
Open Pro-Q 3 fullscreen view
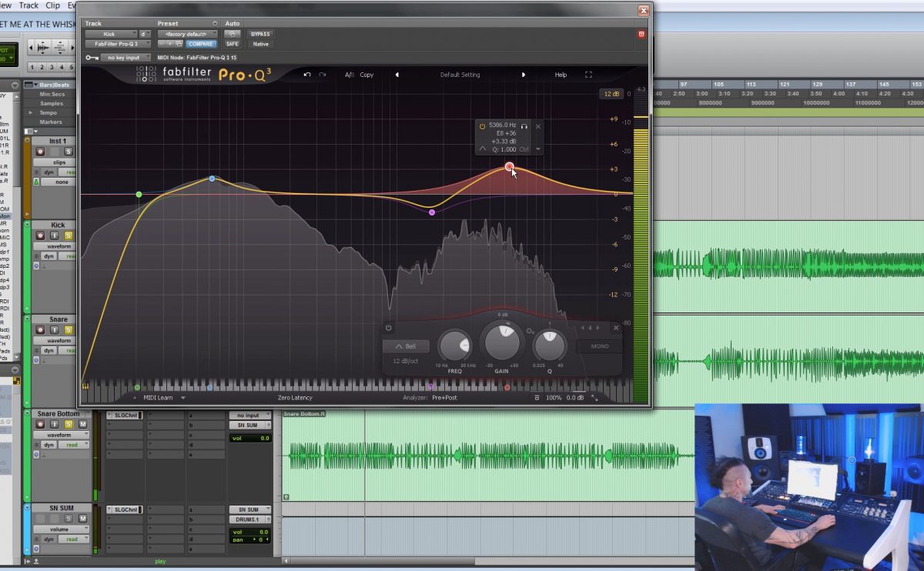[588, 75]
